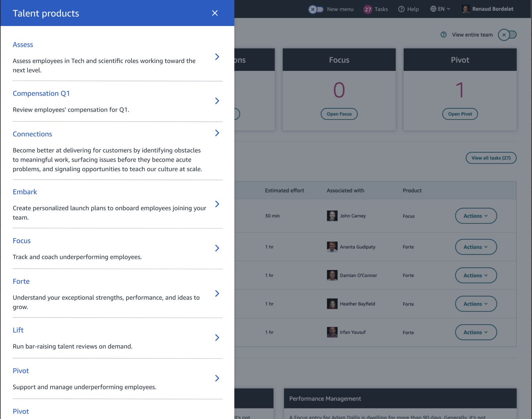Expand the Forte chevron arrow
This screenshot has width=532, height=419.
pyautogui.click(x=217, y=293)
